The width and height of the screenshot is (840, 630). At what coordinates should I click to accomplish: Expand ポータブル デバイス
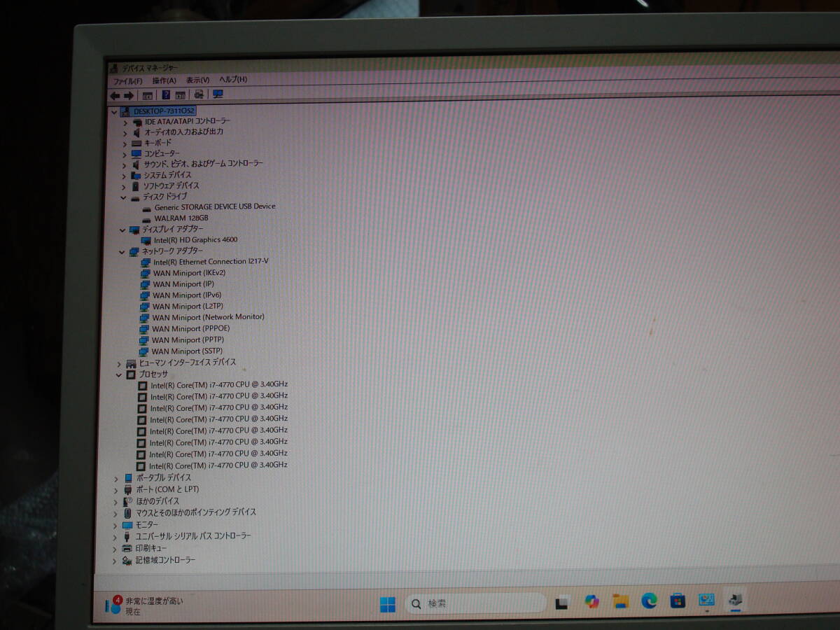point(116,478)
